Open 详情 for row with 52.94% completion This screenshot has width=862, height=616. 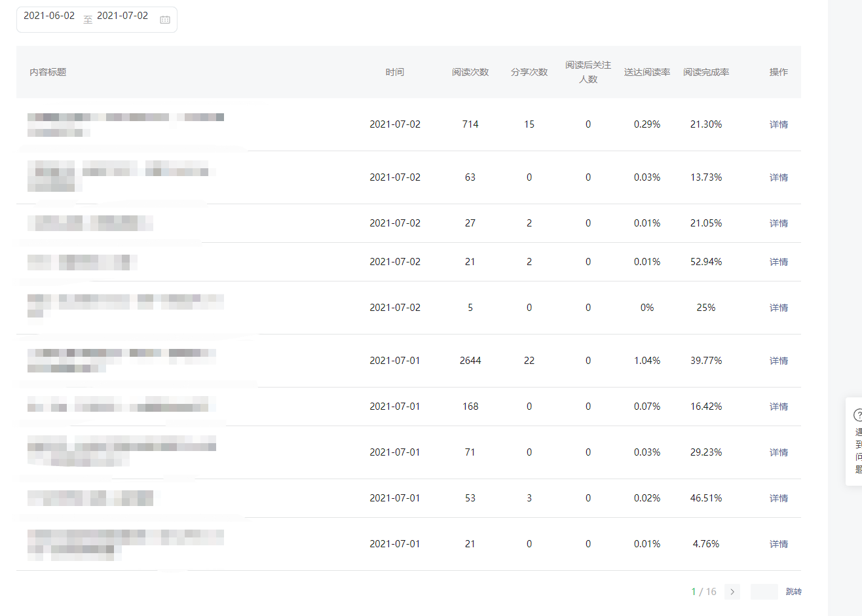coord(778,262)
